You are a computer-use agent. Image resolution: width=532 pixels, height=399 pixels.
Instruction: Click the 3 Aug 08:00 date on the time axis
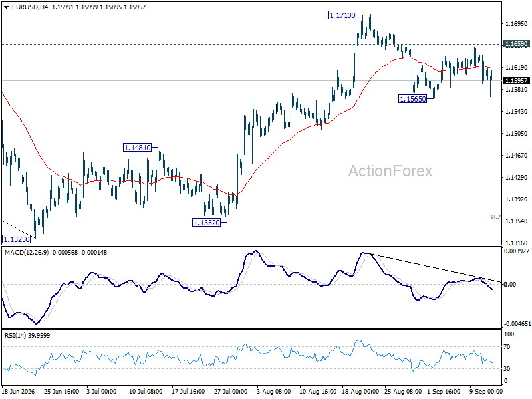tap(273, 392)
